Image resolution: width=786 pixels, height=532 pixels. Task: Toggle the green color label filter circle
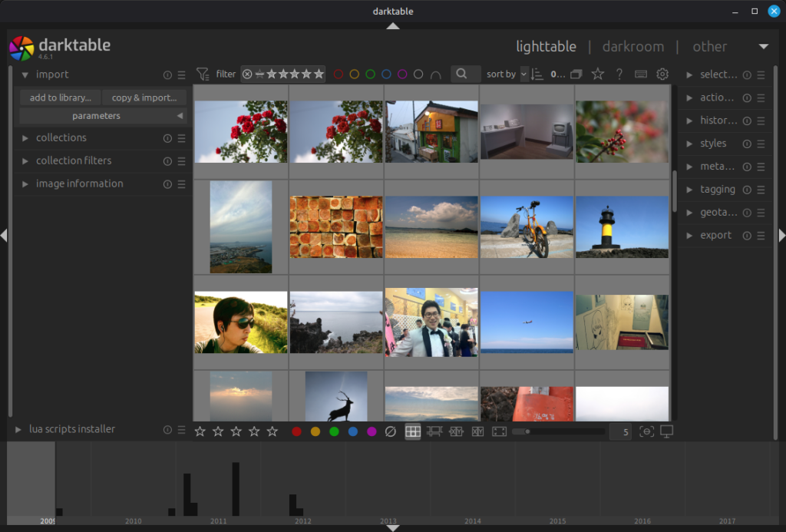[x=370, y=74]
